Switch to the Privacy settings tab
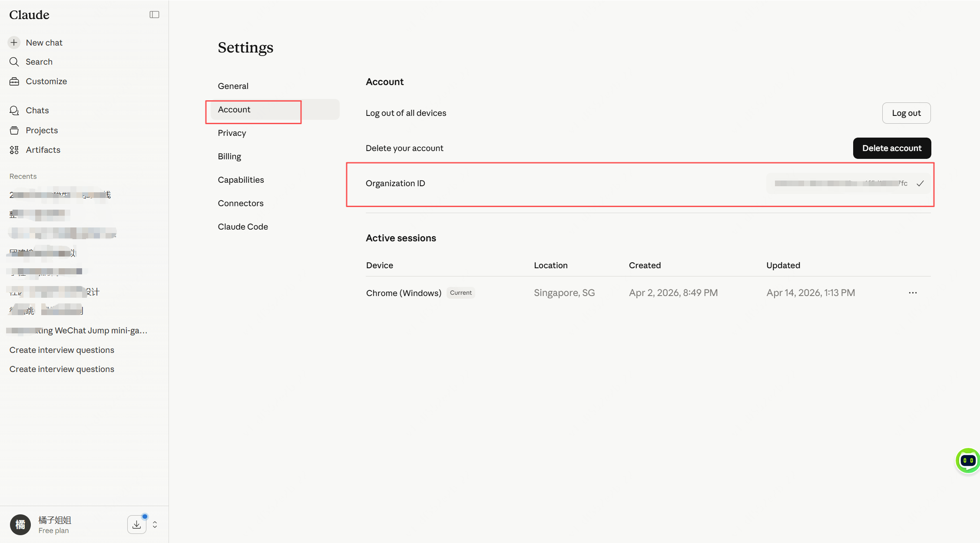Screen dimensions: 980x543 (232, 133)
